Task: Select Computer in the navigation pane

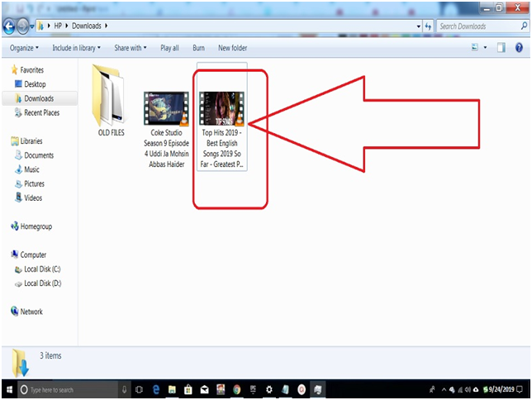Action: click(x=33, y=255)
